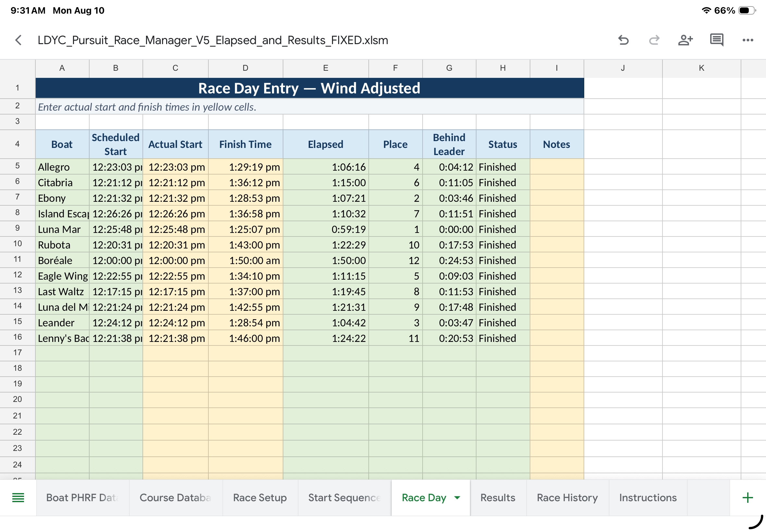Select Luna Mar finish time cell
The height and width of the screenshot is (532, 766).
tap(246, 229)
